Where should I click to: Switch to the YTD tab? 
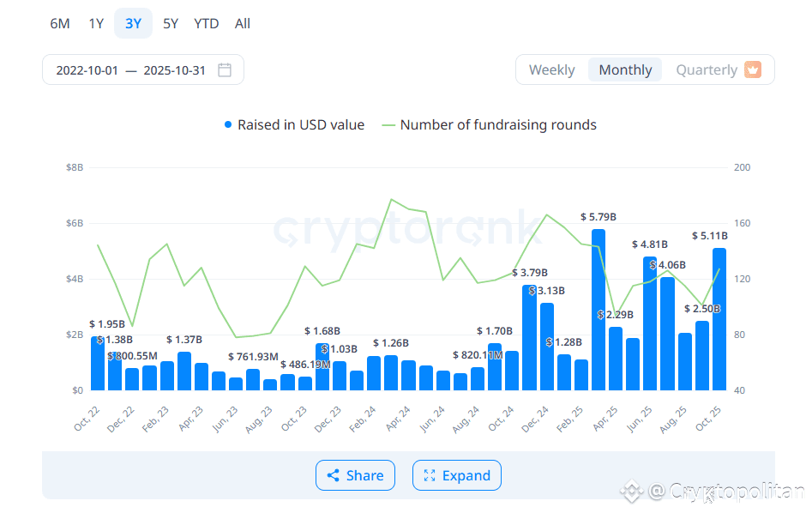pyautogui.click(x=206, y=23)
